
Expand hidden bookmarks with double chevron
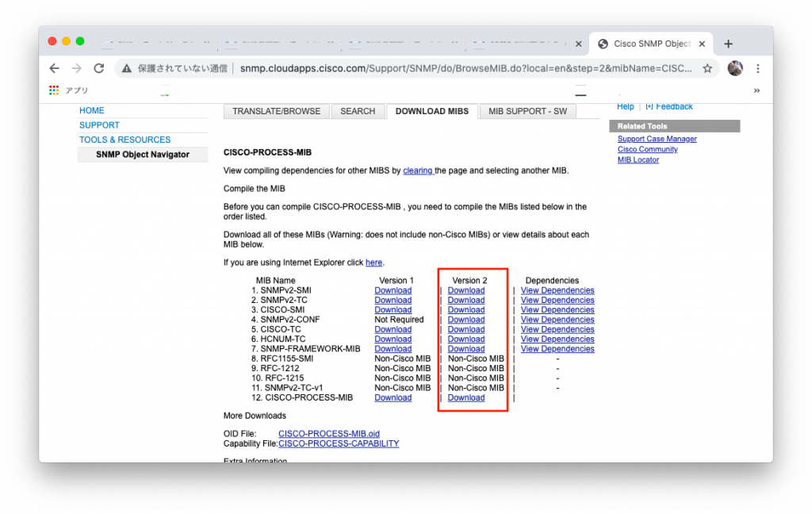click(756, 90)
